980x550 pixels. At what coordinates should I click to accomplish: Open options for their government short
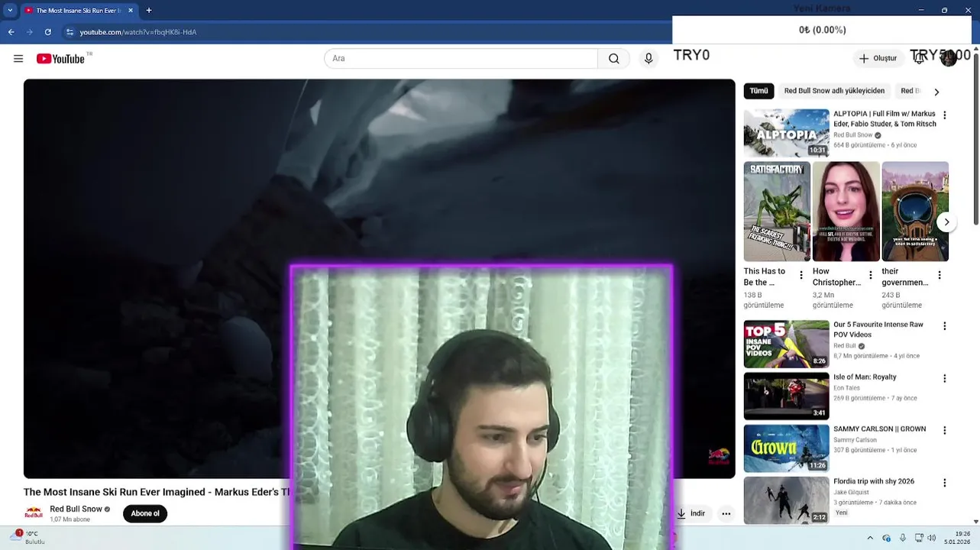tap(939, 275)
